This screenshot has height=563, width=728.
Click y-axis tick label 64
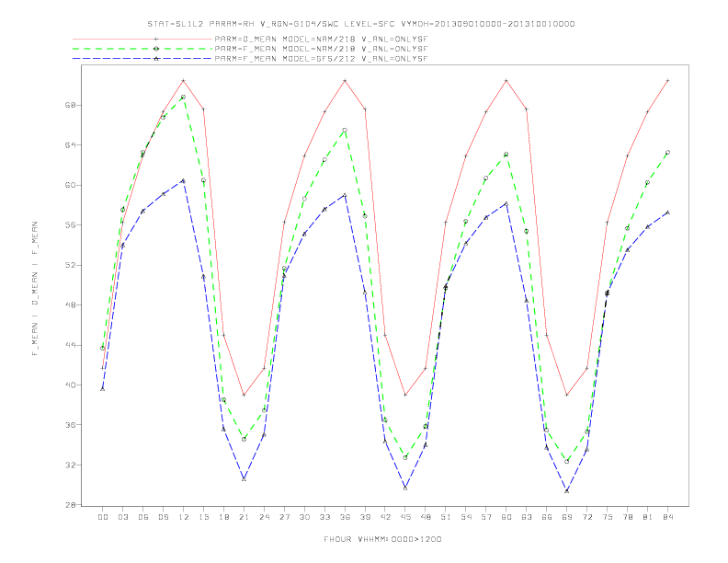point(71,145)
